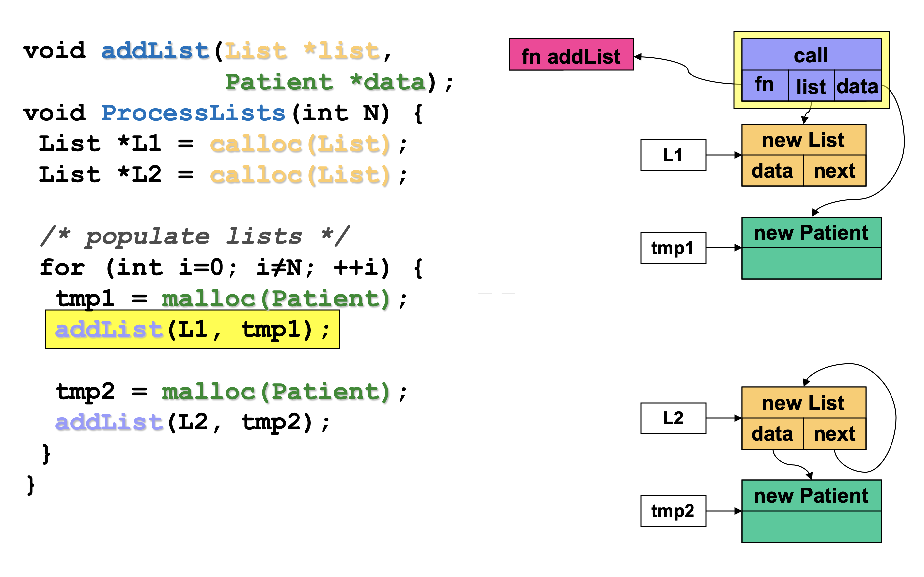Click the addList(L2, tmp2) code line
The image size is (924, 577).
coord(192,422)
